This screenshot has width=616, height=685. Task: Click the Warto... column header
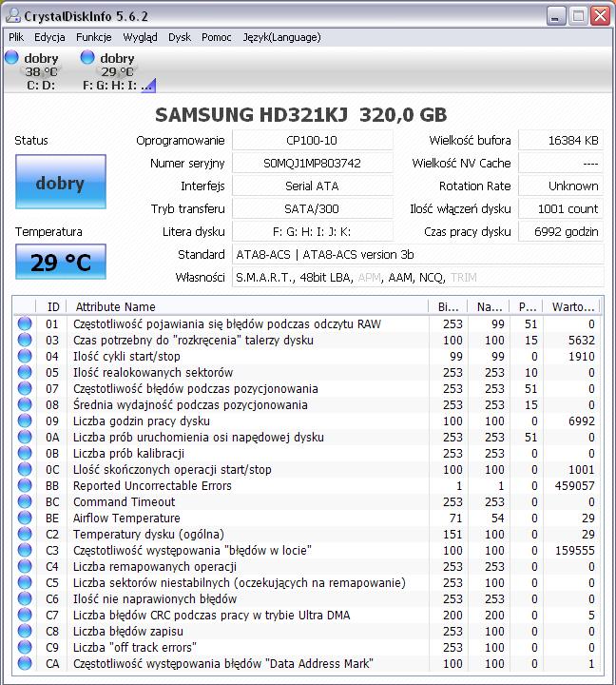pyautogui.click(x=571, y=306)
